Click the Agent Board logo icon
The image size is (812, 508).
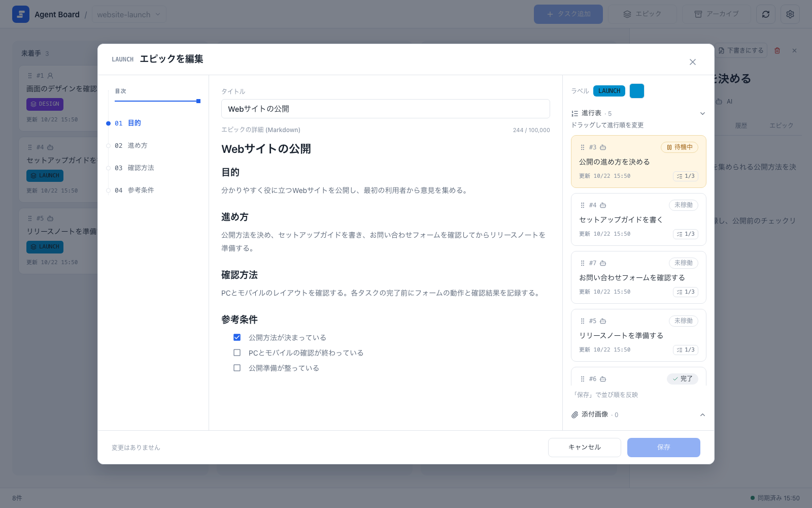(21, 14)
